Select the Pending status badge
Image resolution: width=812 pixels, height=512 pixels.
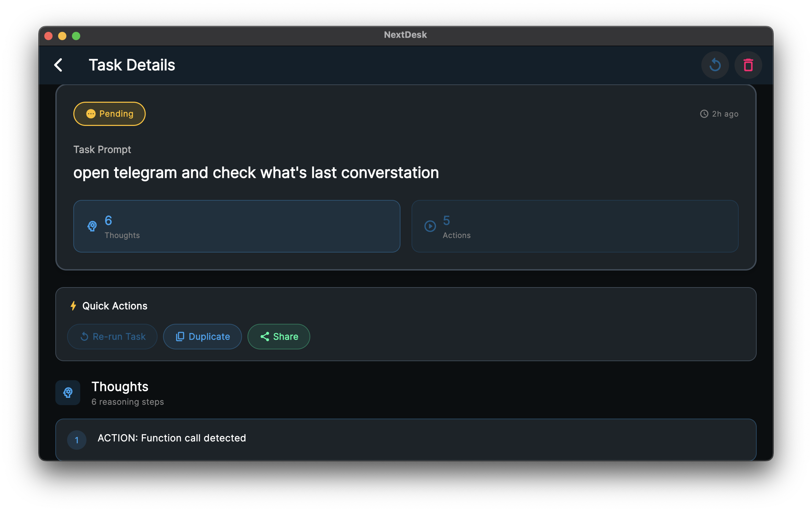pyautogui.click(x=109, y=113)
